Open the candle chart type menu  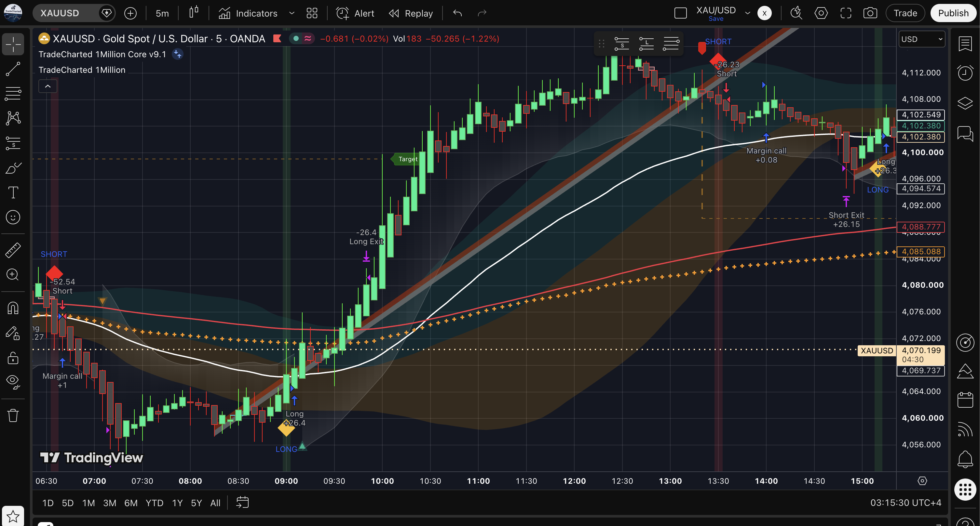point(194,13)
